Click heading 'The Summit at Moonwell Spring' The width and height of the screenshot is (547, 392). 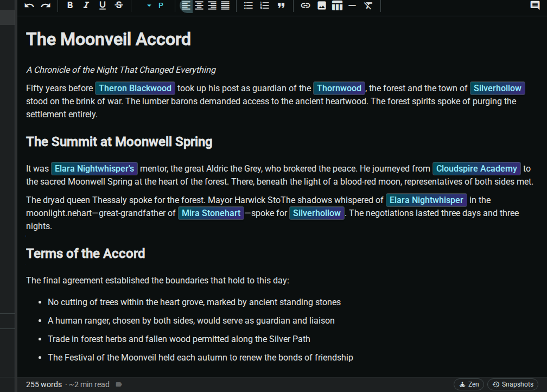click(x=119, y=142)
